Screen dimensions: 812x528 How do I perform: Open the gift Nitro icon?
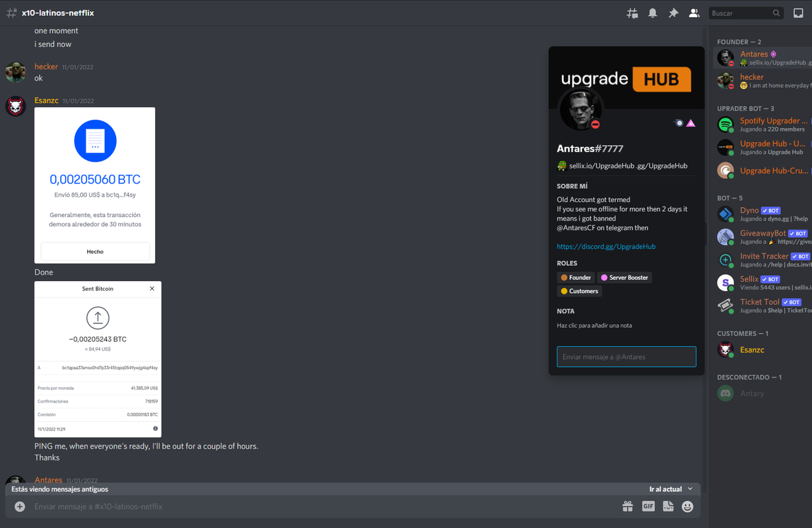click(627, 506)
